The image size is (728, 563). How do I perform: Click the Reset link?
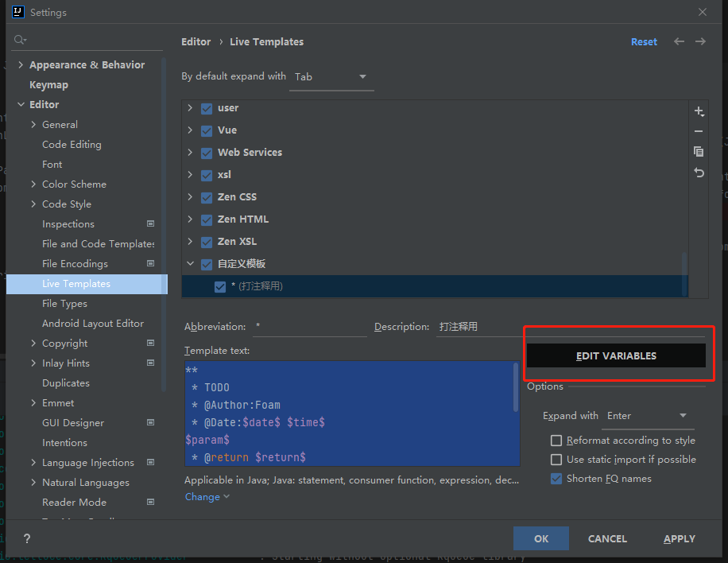coord(644,42)
